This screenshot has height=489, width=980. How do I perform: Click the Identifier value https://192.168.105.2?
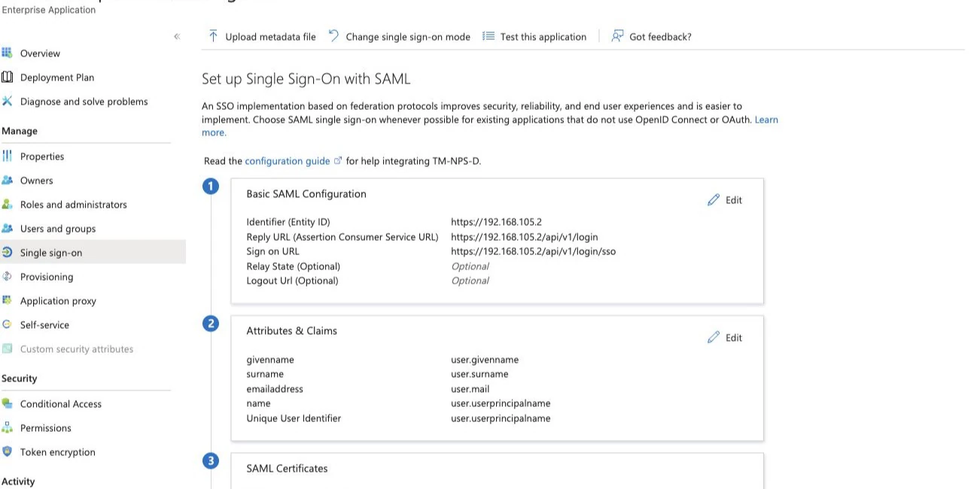coord(497,222)
